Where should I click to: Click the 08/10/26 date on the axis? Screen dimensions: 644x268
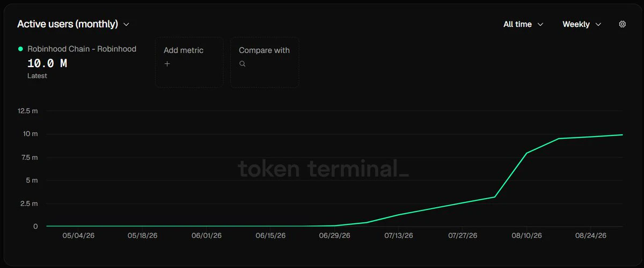coord(526,236)
